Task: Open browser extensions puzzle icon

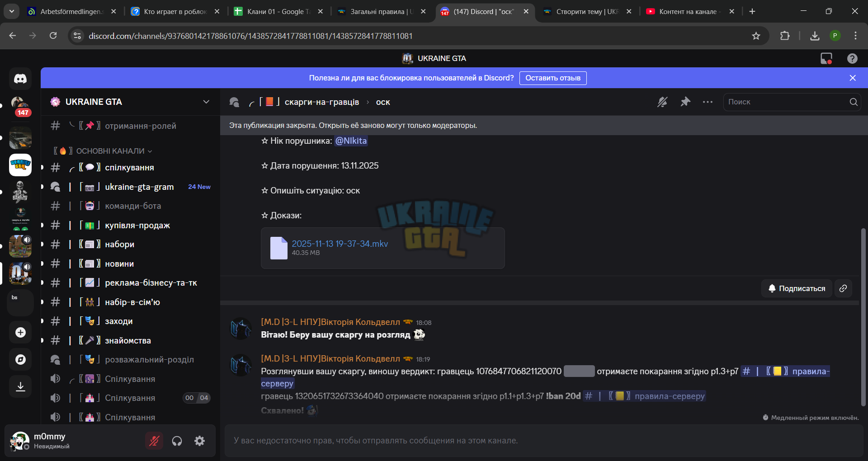Action: pos(785,36)
